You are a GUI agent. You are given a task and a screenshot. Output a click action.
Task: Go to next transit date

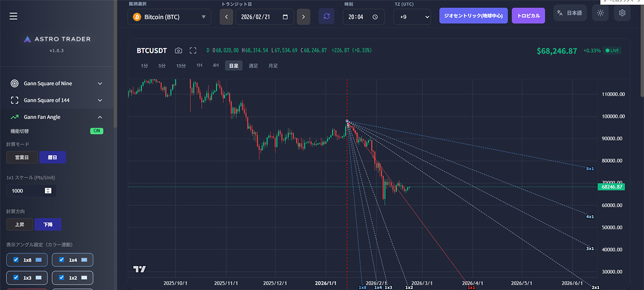(303, 17)
